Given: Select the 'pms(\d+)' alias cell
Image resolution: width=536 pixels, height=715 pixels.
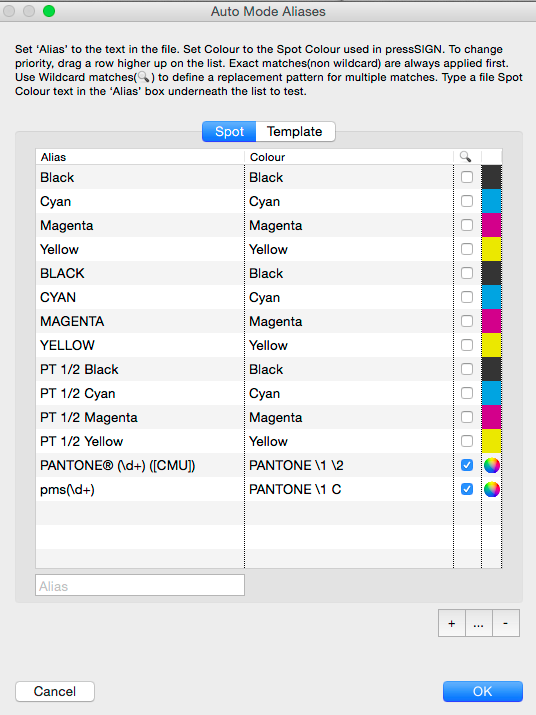Looking at the screenshot, I should coord(140,489).
